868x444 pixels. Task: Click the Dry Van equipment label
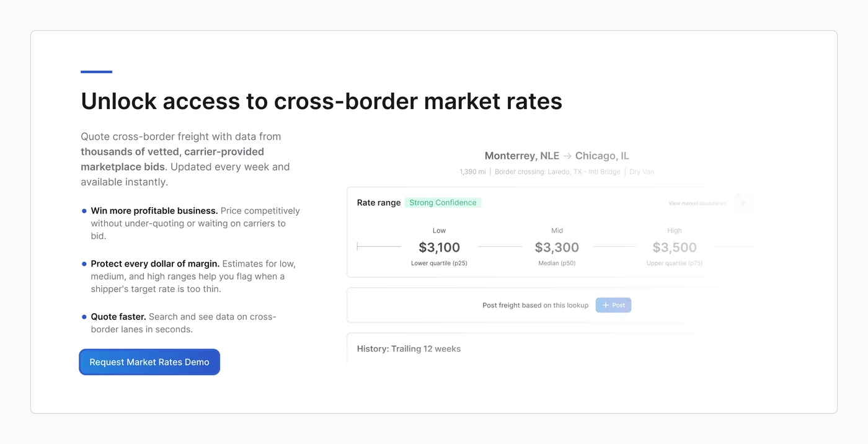pos(642,172)
